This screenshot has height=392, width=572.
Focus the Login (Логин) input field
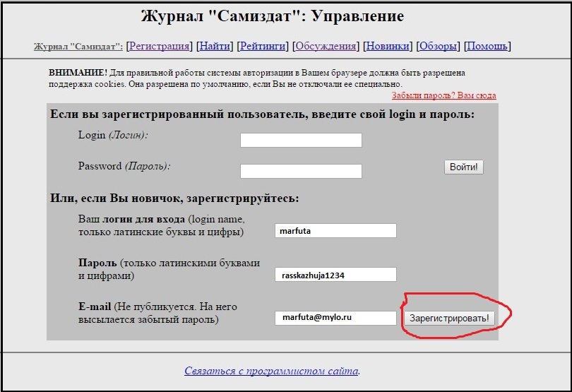pyautogui.click(x=301, y=141)
